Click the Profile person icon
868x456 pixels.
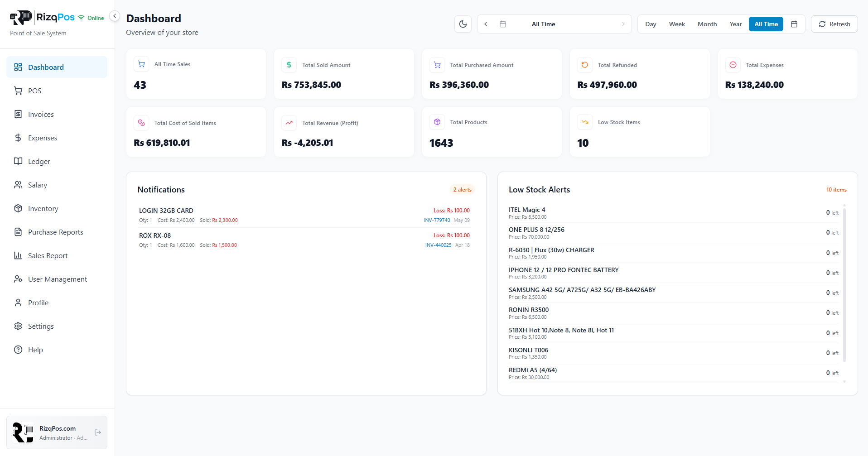point(18,302)
